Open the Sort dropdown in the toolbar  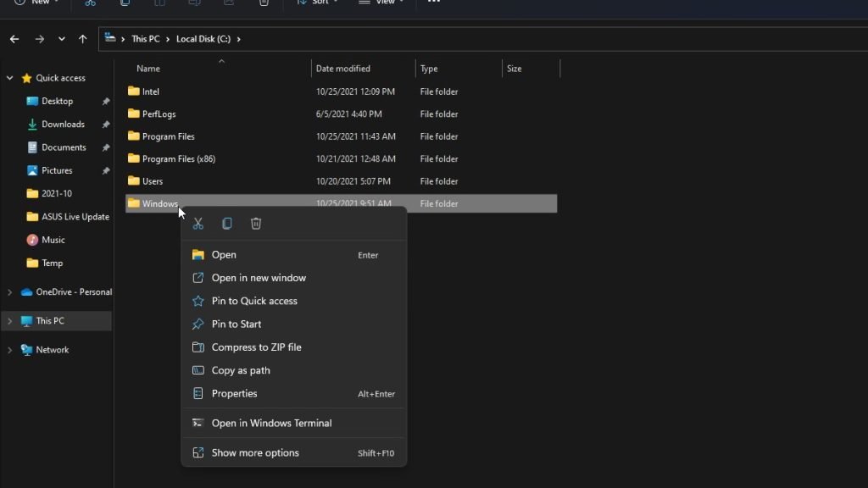[x=317, y=3]
